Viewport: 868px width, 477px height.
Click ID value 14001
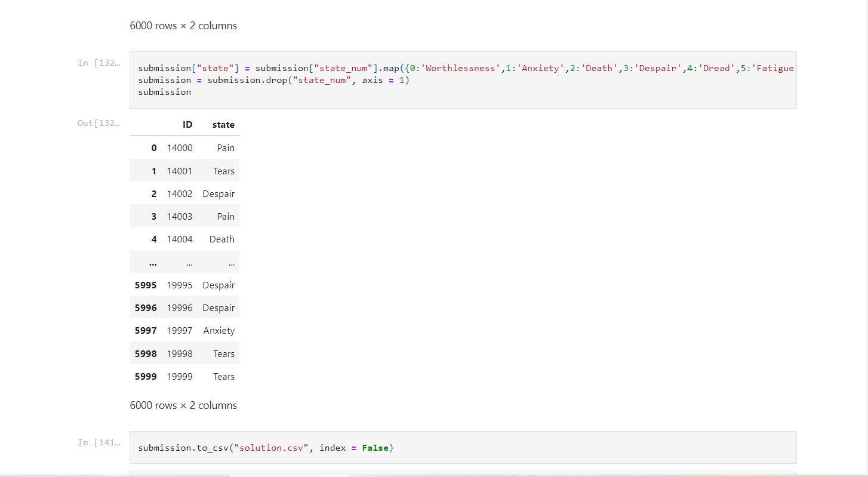click(180, 171)
